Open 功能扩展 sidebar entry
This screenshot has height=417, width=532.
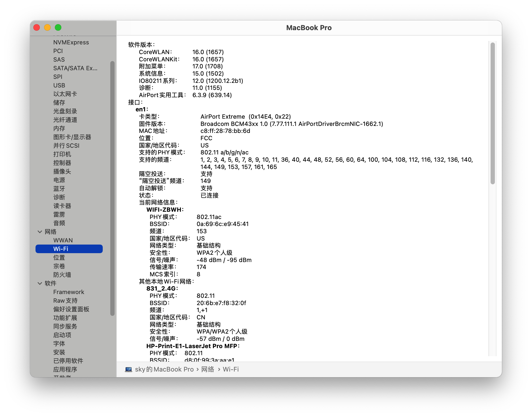tap(65, 318)
